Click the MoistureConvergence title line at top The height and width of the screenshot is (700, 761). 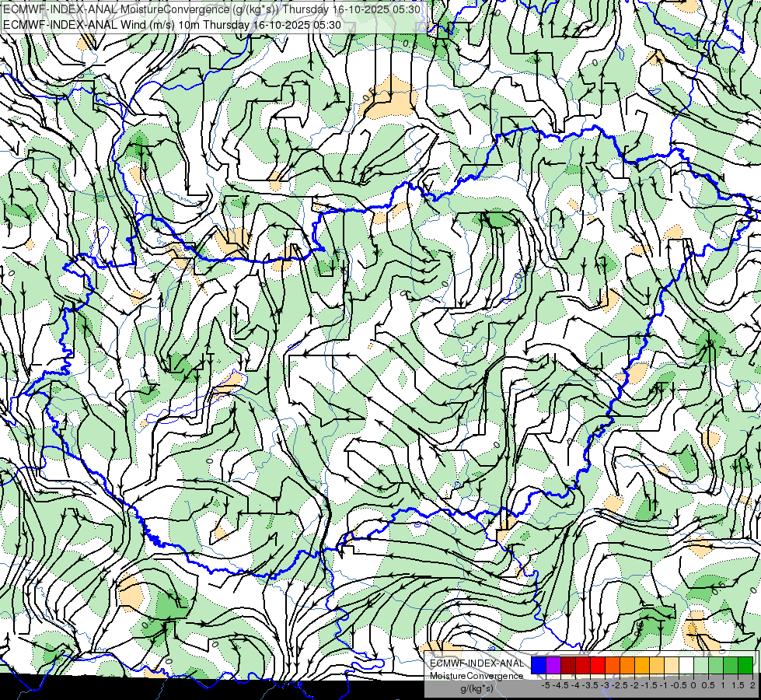point(211,9)
